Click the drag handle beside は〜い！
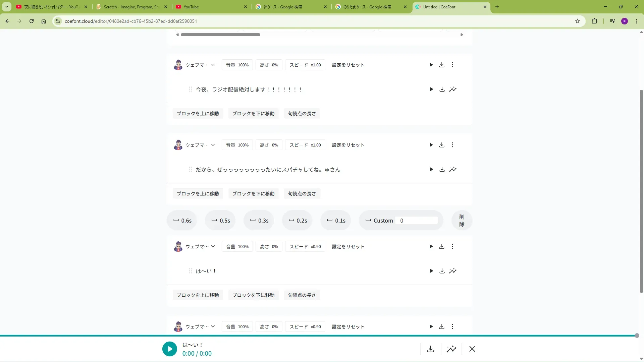 pyautogui.click(x=190, y=271)
